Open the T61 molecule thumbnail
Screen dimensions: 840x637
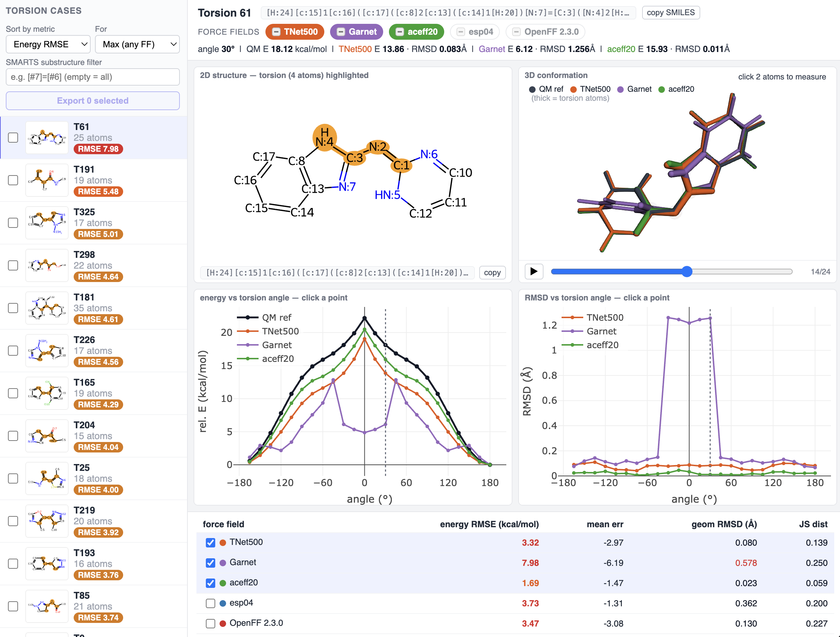pos(47,138)
